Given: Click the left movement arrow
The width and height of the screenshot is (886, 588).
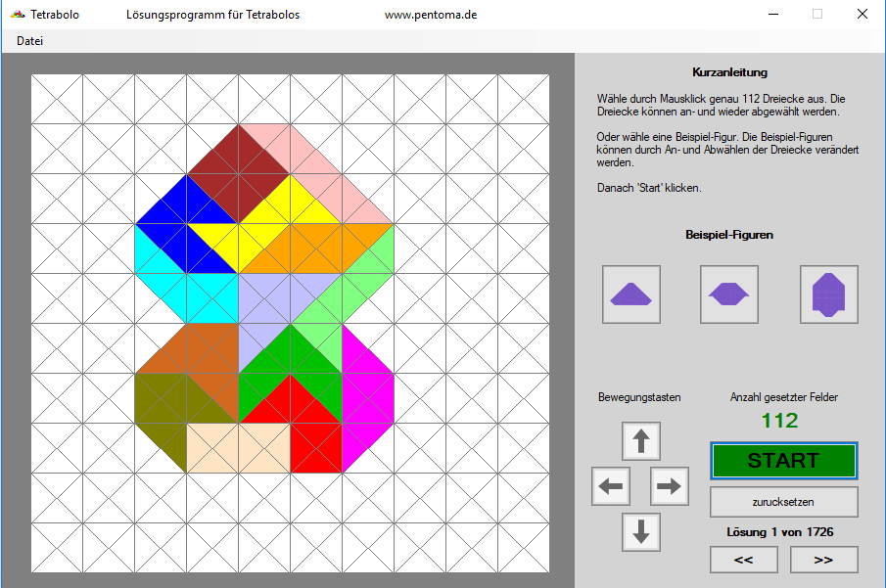Looking at the screenshot, I should click(x=610, y=486).
